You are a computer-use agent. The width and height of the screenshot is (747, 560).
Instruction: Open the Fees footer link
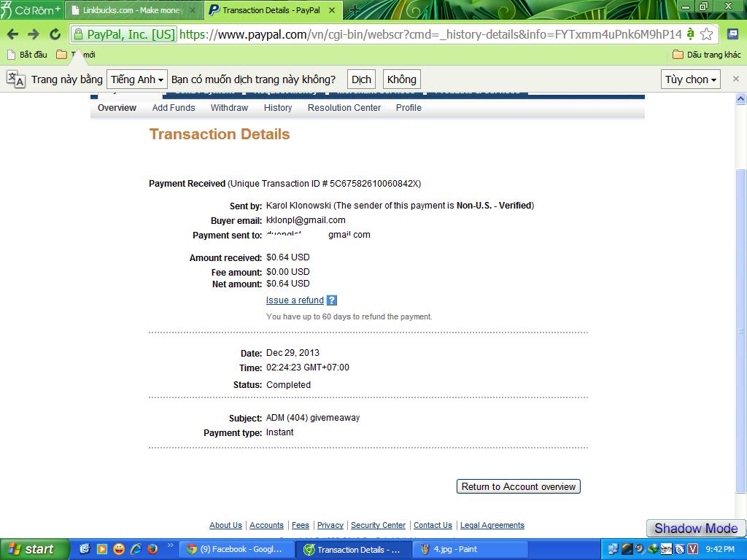click(300, 525)
